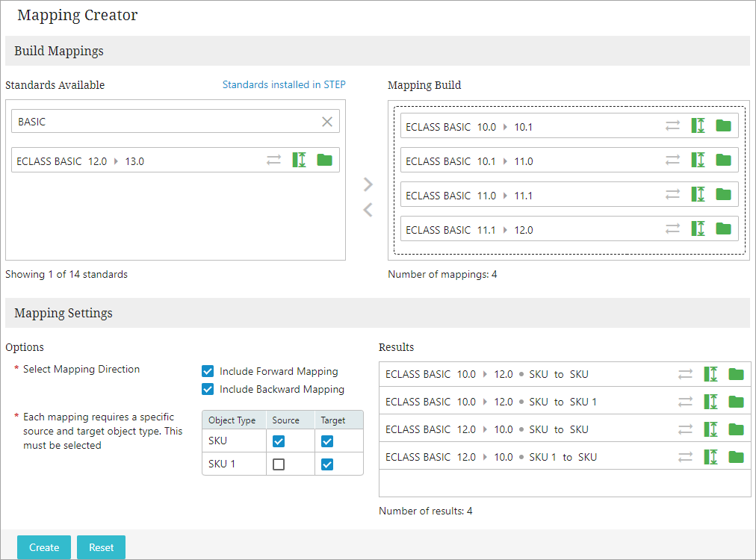Select ECLASS BASIC 10.1 to 11.0 mapping label
This screenshot has width=756, height=560.
[469, 161]
